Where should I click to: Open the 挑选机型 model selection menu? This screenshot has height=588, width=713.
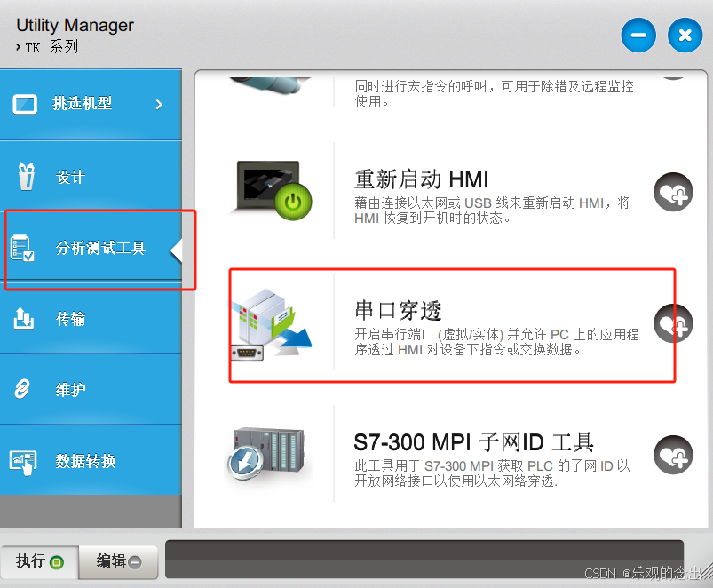point(91,104)
